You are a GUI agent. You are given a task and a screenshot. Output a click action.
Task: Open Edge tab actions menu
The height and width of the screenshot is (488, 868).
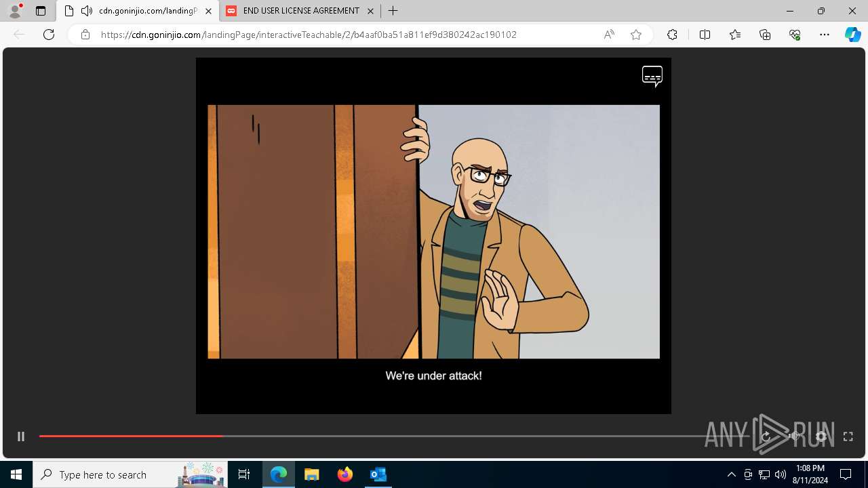pyautogui.click(x=41, y=11)
